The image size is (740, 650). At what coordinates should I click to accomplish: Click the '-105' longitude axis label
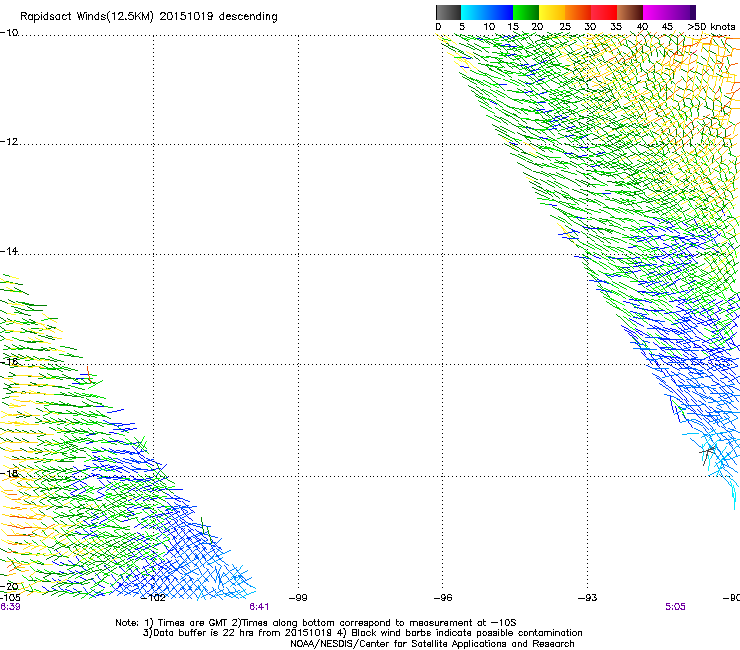click(x=10, y=598)
